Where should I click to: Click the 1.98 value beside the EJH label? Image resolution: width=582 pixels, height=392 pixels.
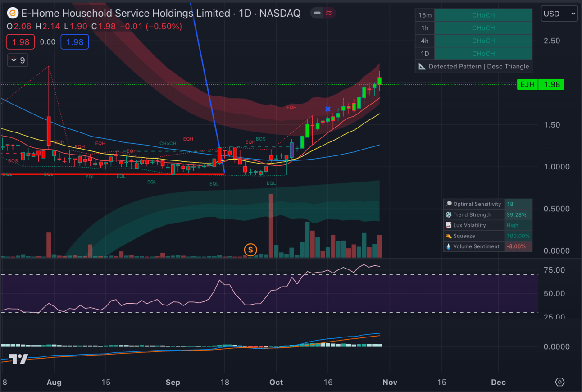click(551, 84)
